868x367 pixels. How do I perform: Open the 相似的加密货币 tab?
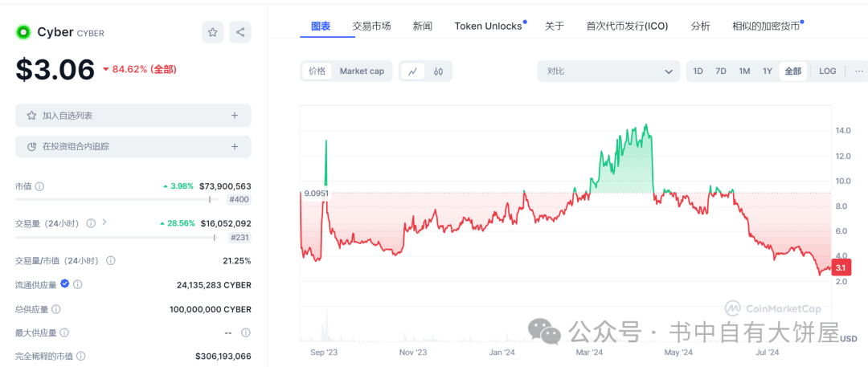(766, 26)
